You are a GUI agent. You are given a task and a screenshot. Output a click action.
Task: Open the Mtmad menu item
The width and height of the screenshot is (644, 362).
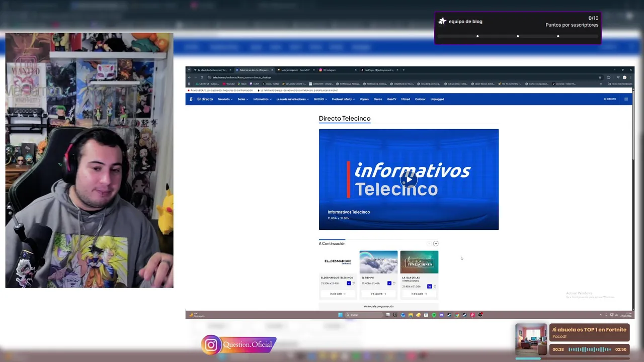[x=406, y=99]
